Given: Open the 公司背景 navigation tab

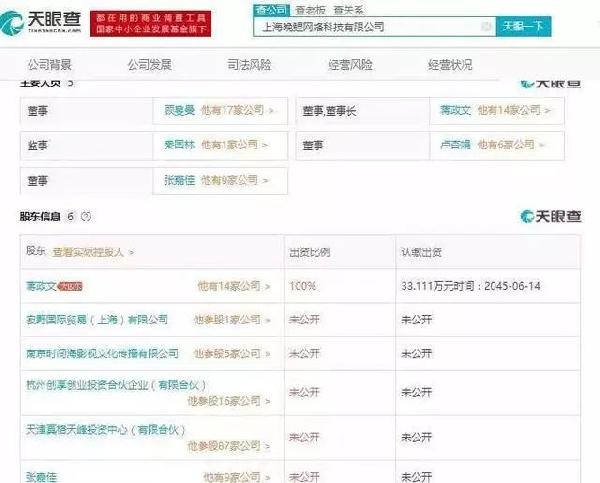Looking at the screenshot, I should 50,65.
